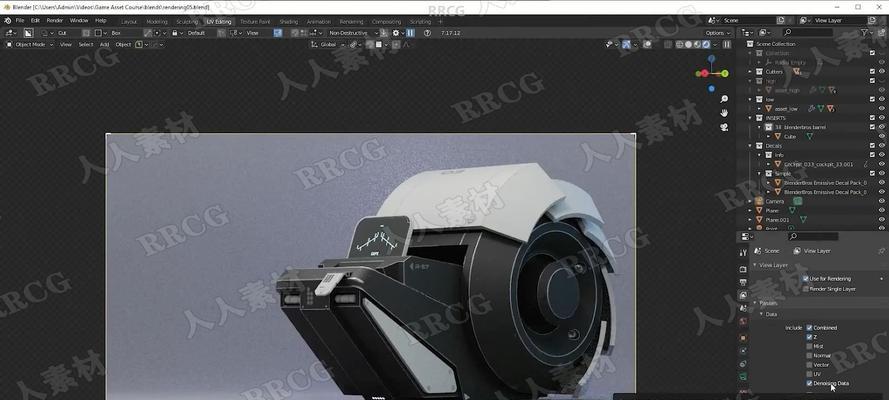This screenshot has width=889, height=400.
Task: Collapse the Decals collection
Action: click(750, 146)
